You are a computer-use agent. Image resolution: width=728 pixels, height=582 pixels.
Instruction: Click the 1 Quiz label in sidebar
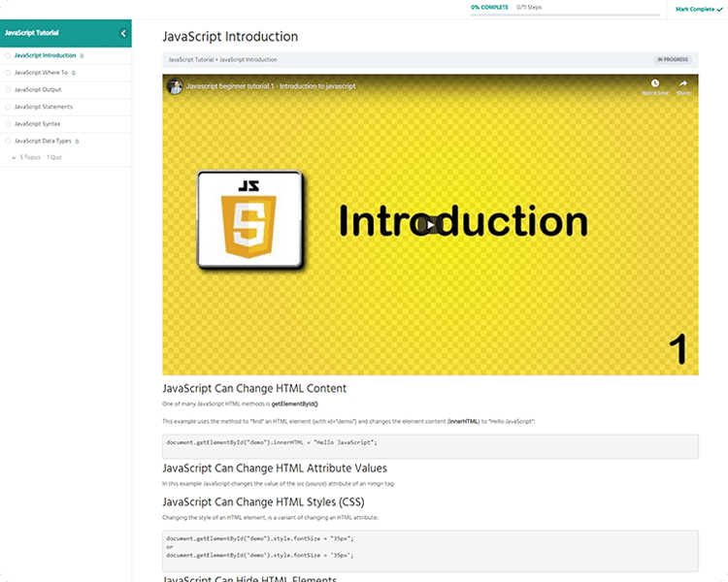(x=54, y=158)
